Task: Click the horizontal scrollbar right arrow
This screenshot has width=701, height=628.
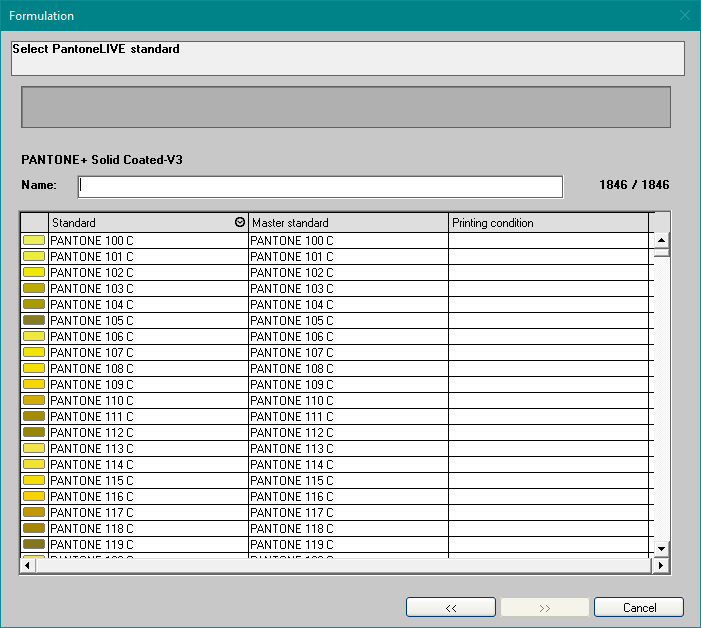Action: point(661,565)
